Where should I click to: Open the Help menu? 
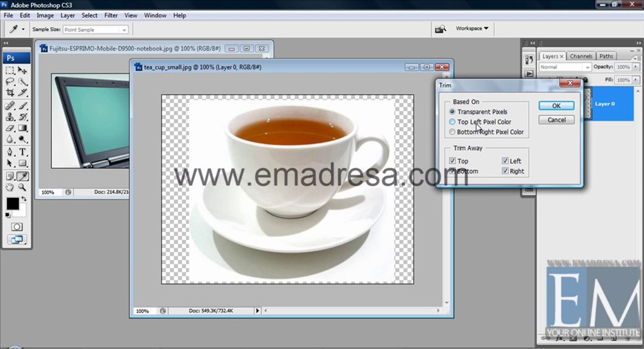tap(179, 16)
